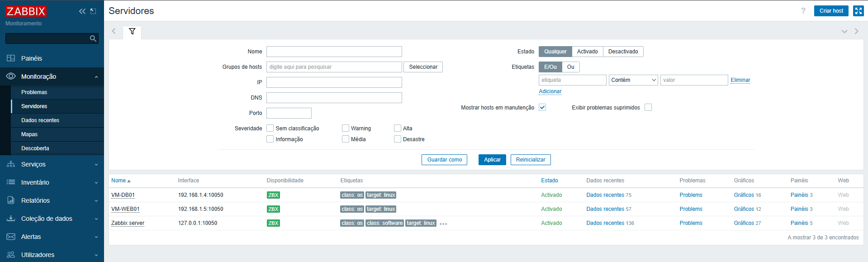Viewport: 868px width, 262px height.
Task: Open the Contém tag operator dropdown
Action: tap(633, 80)
